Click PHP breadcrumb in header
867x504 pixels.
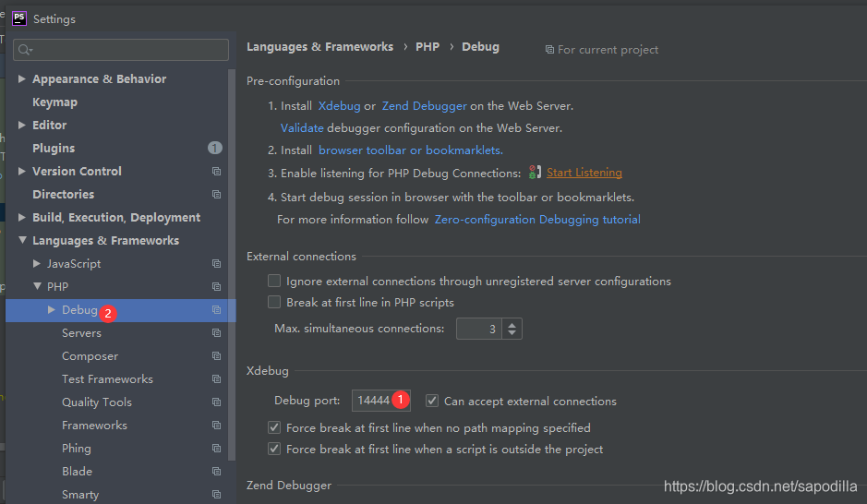coord(427,47)
